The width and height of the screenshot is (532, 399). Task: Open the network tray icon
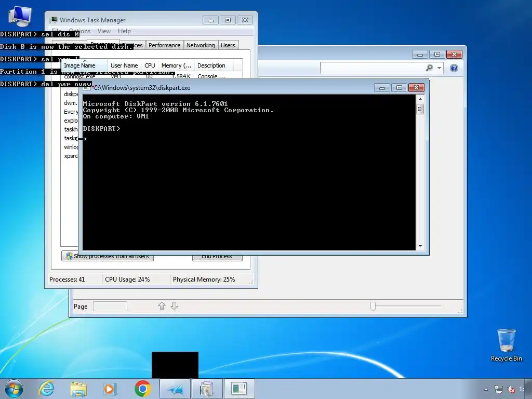click(x=499, y=389)
